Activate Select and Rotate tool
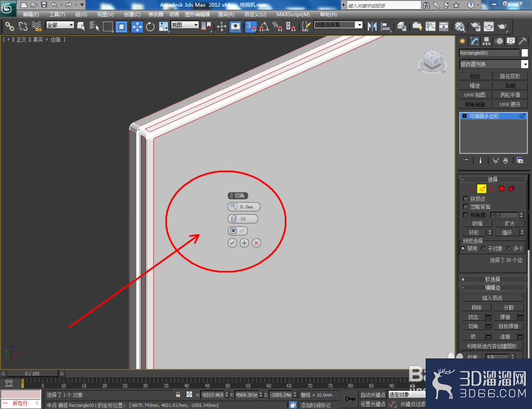Image resolution: width=532 pixels, height=409 pixels. 150,26
